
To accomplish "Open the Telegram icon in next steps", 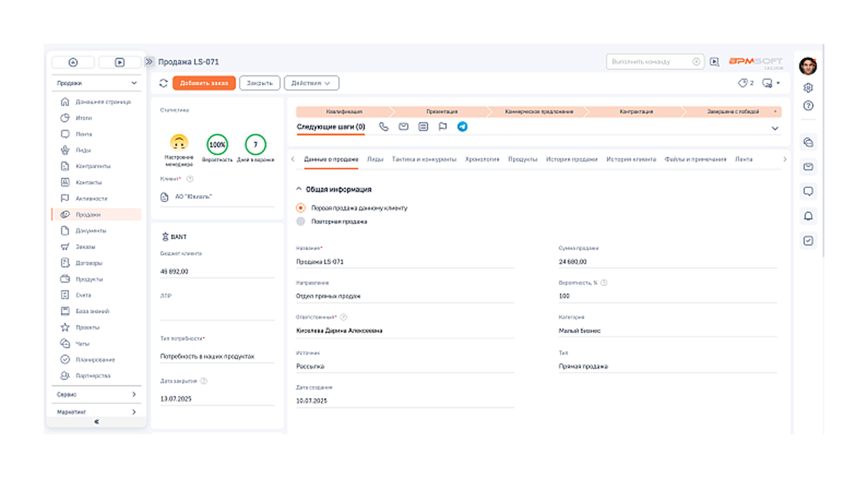I will click(462, 127).
